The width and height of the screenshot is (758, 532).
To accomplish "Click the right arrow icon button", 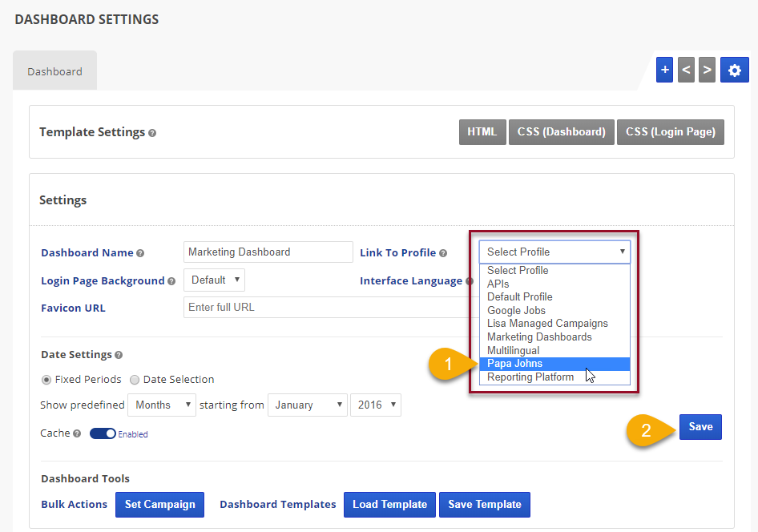I will coord(707,70).
